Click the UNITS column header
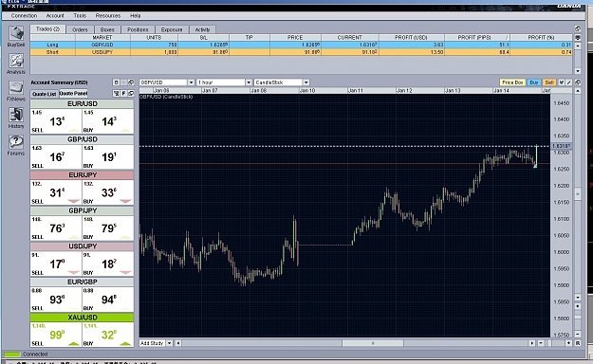593x364 pixels. 154,37
